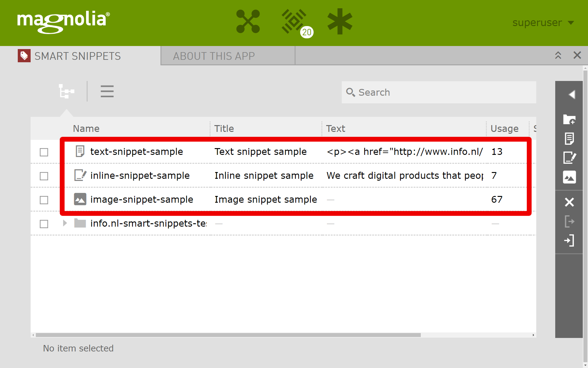
Task: Switch to tree view
Action: click(x=66, y=91)
